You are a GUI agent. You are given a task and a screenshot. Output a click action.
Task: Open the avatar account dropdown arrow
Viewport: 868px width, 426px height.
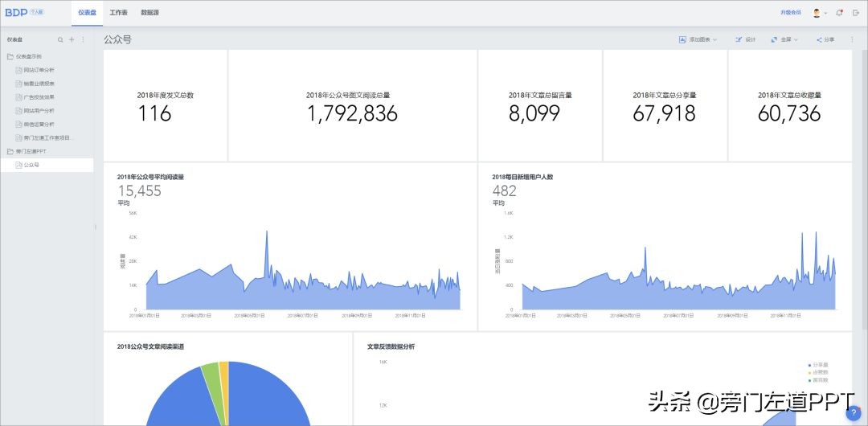tap(825, 14)
